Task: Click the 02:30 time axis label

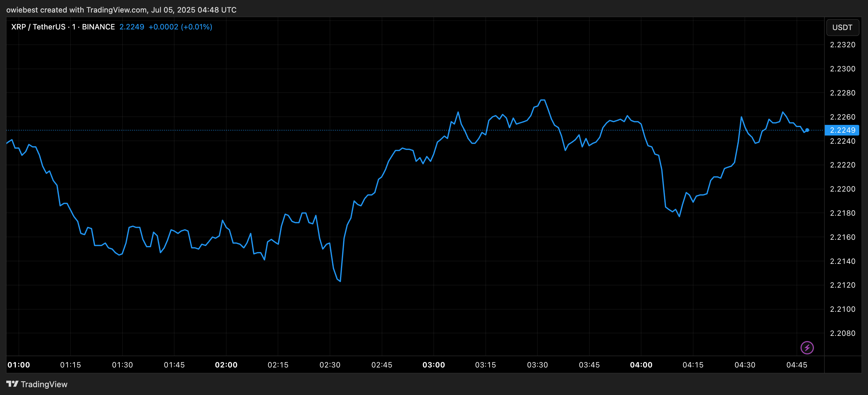Action: 330,365
